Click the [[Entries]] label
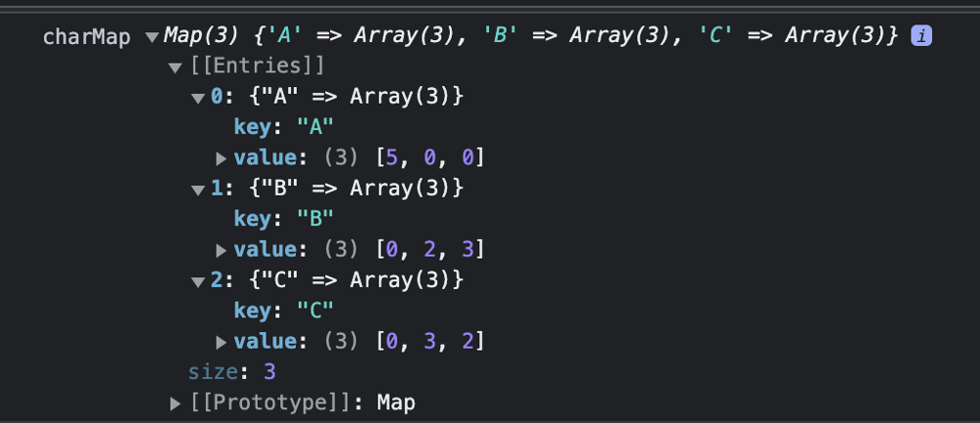This screenshot has width=980, height=423. [258, 67]
